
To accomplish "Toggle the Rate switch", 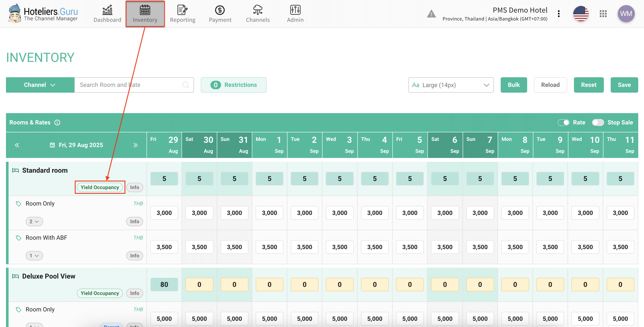I will tap(563, 123).
